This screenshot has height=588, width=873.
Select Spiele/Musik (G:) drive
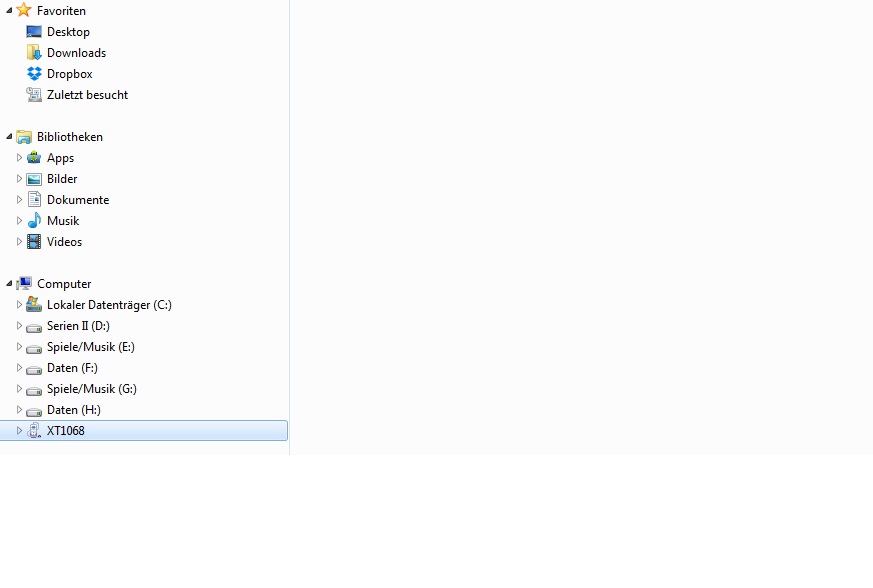tap(92, 389)
